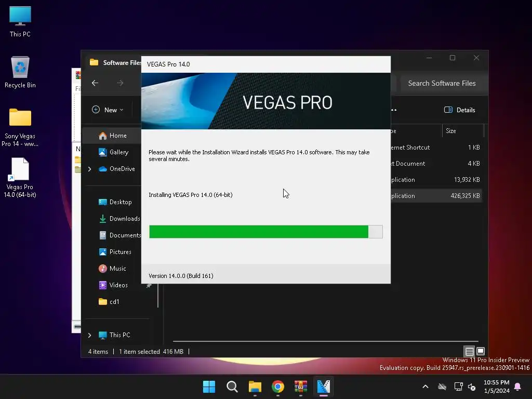The width and height of the screenshot is (532, 399).
Task: Switch to large thumbnails view icon
Action: 481,351
